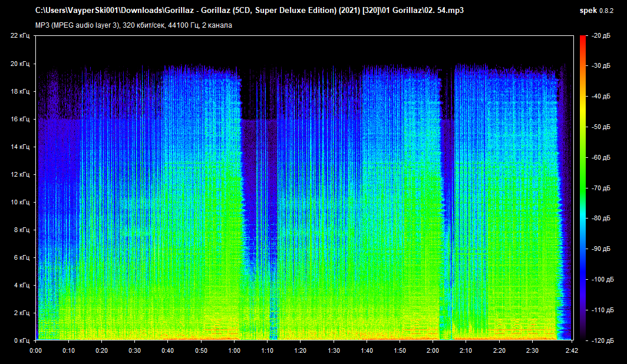The height and width of the screenshot is (364, 627).
Task: Click the dB color gradient legend bar
Action: 583,188
